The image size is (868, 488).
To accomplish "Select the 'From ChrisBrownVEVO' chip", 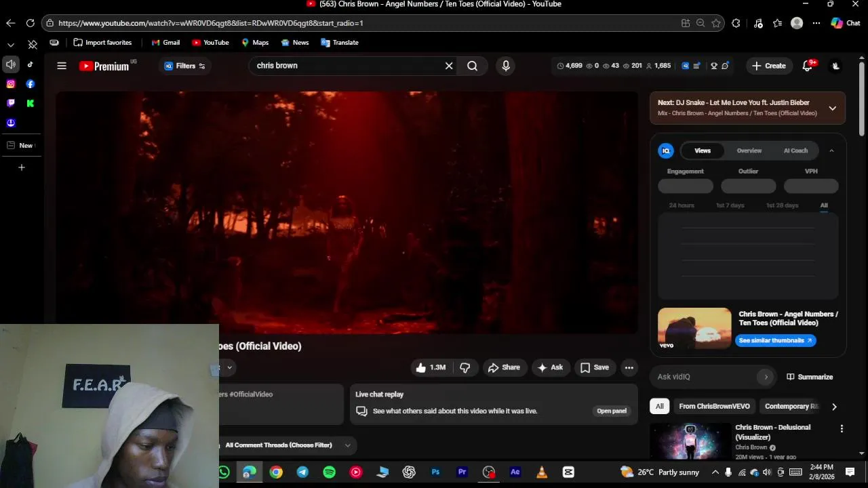I will pyautogui.click(x=714, y=406).
